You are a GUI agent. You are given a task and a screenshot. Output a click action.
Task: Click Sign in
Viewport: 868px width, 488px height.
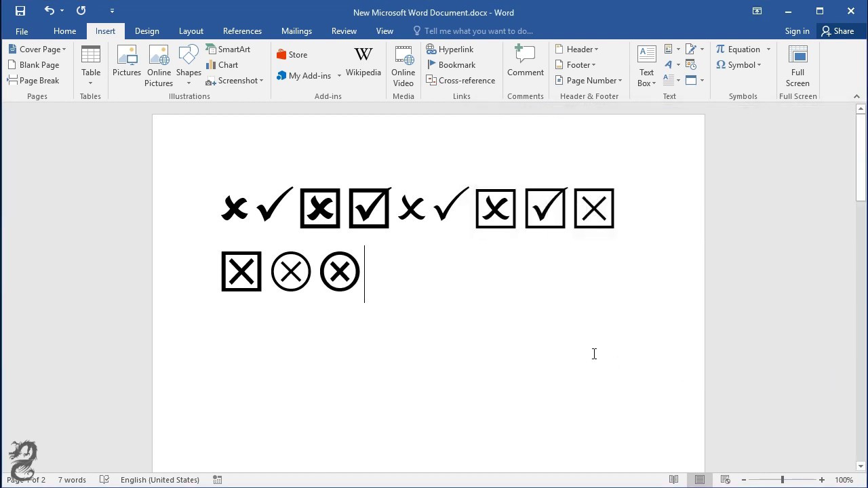click(797, 31)
